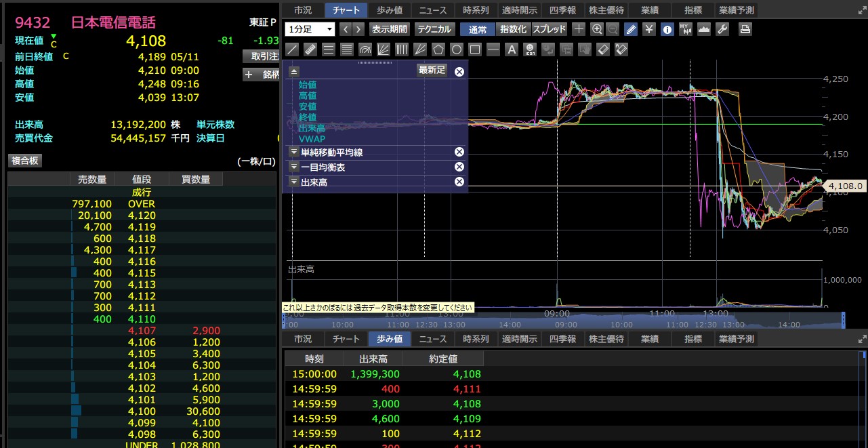Click the 最新足 button
Screen dimensions: 868x448
(432, 70)
